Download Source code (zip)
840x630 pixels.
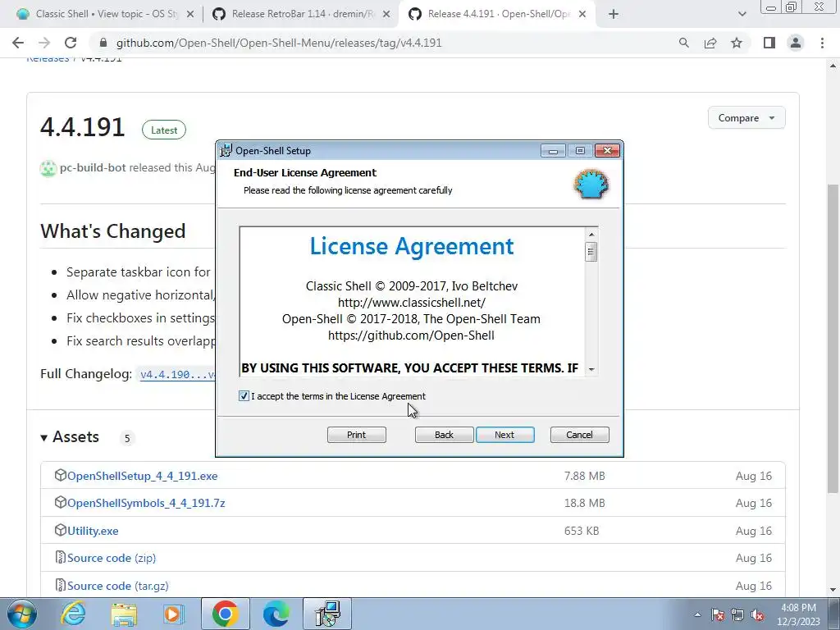pyautogui.click(x=112, y=558)
